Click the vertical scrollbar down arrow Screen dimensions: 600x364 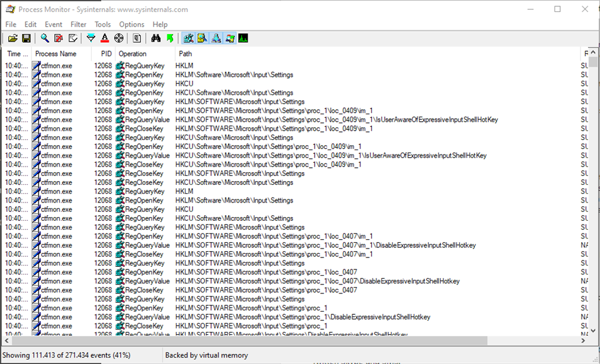(x=592, y=331)
